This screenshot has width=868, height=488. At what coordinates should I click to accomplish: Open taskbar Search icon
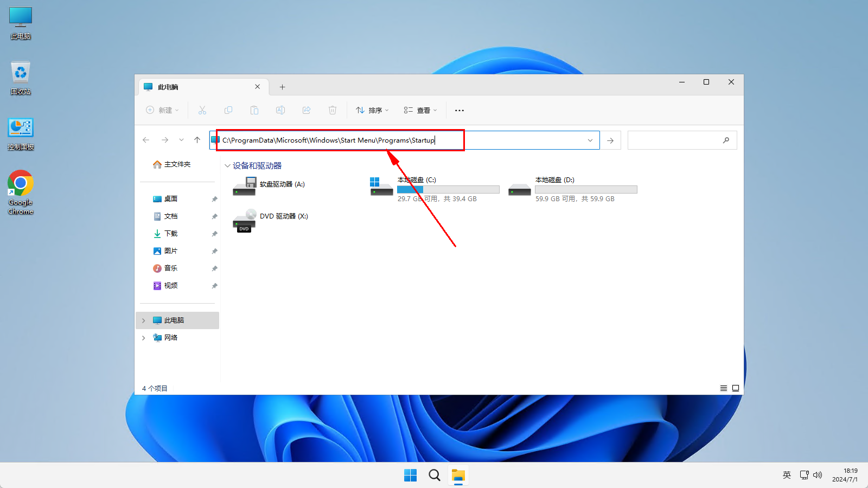coord(435,476)
